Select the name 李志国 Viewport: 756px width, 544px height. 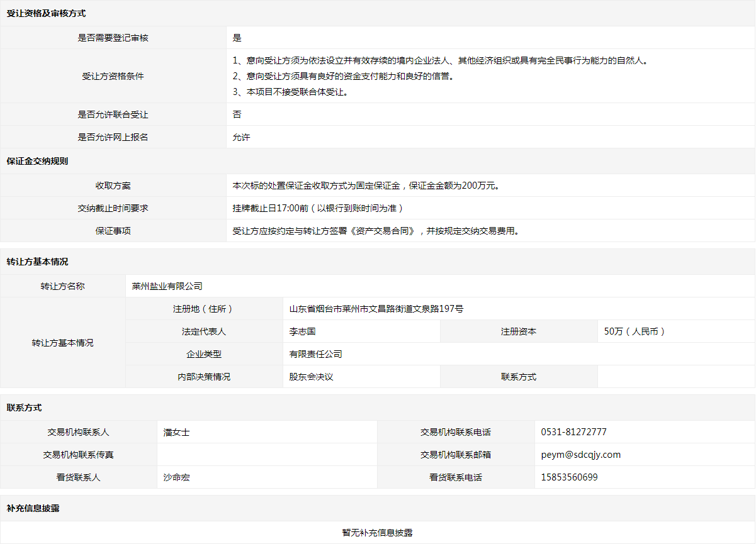[x=302, y=331]
